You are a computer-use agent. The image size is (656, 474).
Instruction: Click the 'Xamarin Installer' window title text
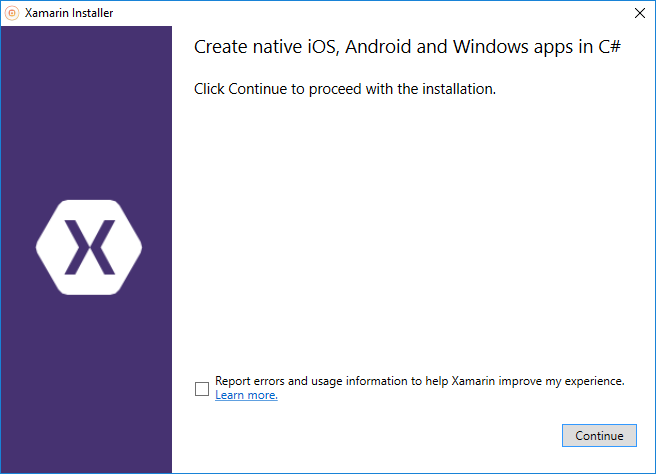coord(69,13)
